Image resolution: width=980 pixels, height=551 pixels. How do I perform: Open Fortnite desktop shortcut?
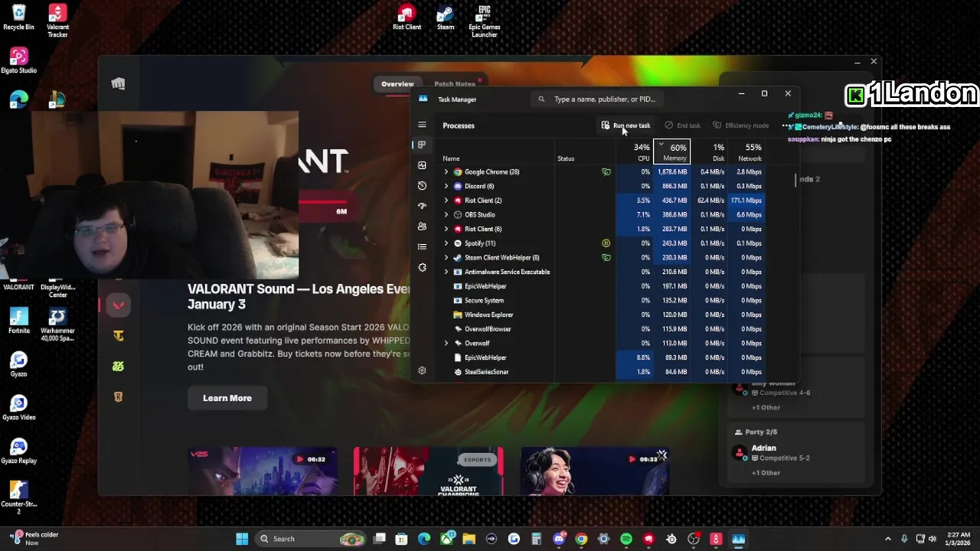(18, 321)
